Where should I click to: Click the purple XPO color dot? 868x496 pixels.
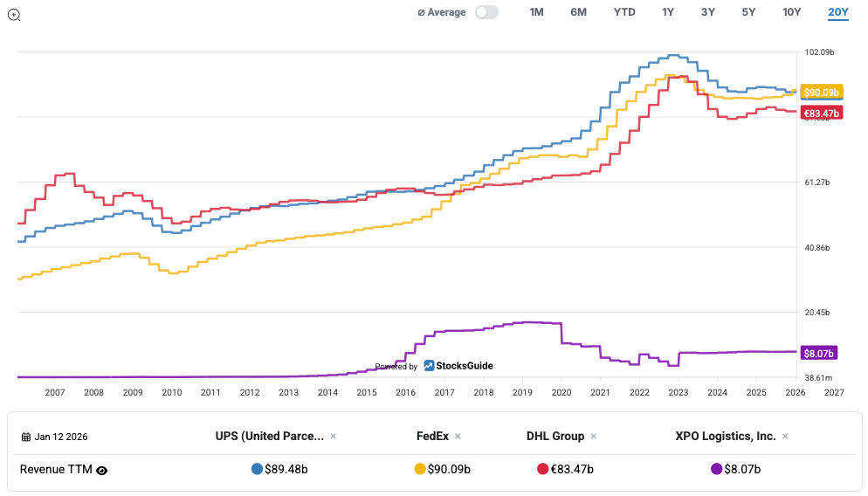click(717, 469)
